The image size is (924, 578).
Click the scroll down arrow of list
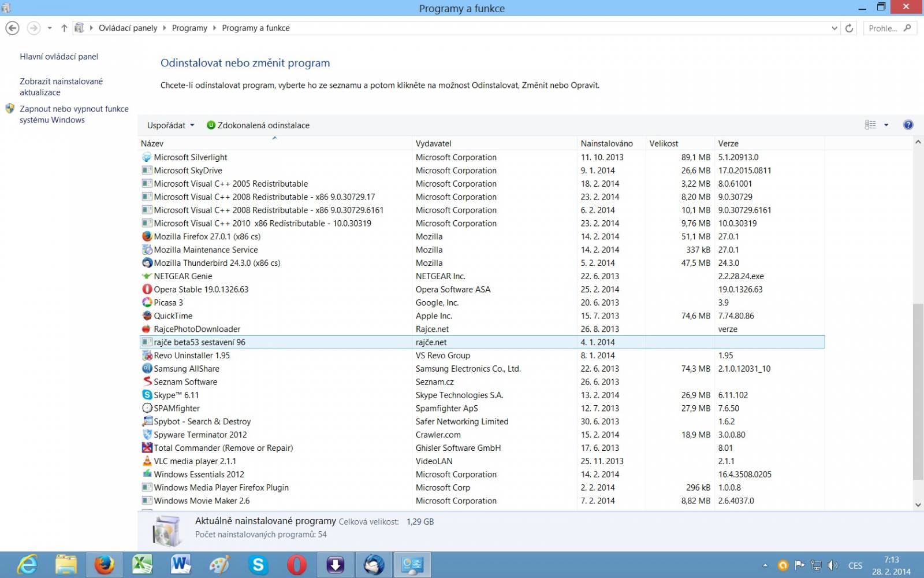point(918,505)
